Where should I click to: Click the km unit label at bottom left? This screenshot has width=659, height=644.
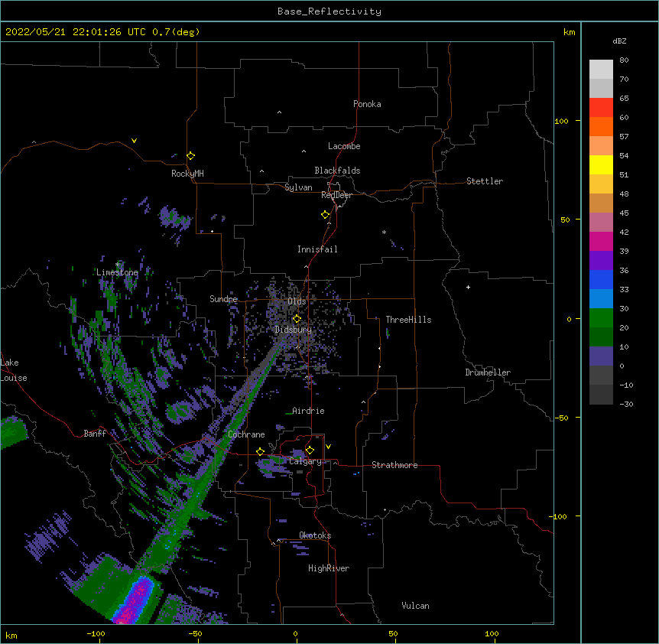tap(11, 635)
